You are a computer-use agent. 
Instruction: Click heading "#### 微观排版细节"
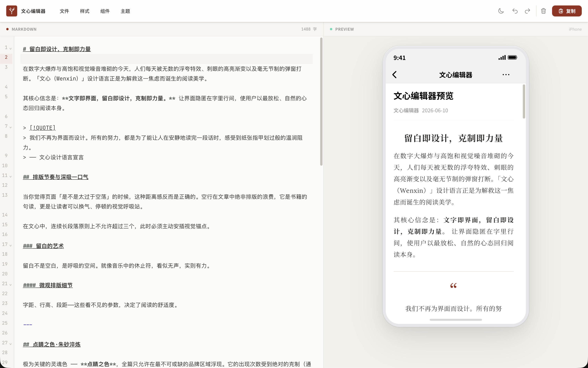48,286
